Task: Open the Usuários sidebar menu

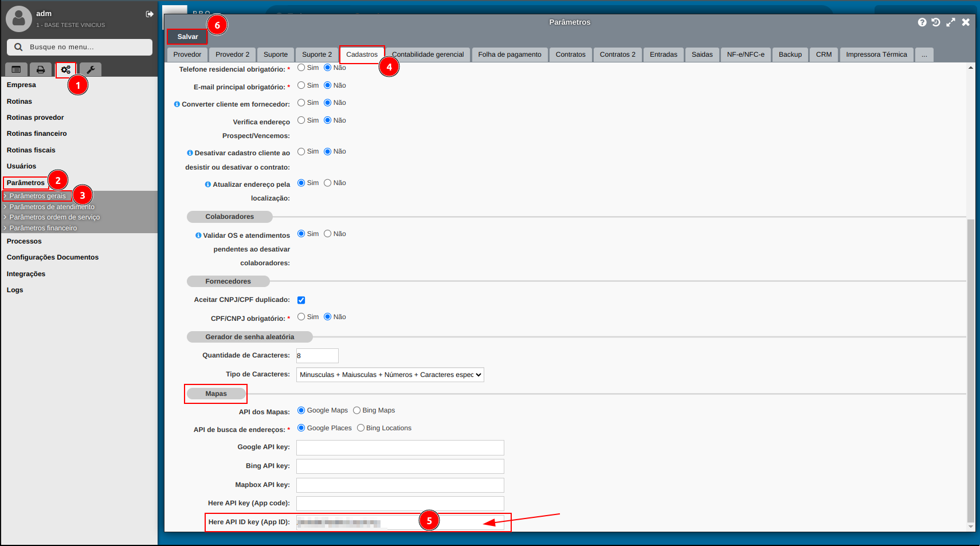Action: point(21,166)
